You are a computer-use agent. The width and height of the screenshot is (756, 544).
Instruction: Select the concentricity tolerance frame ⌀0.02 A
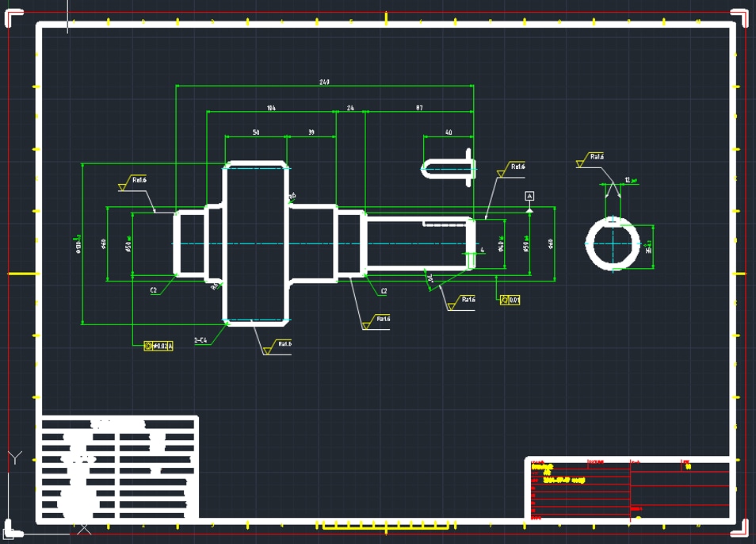(x=158, y=346)
